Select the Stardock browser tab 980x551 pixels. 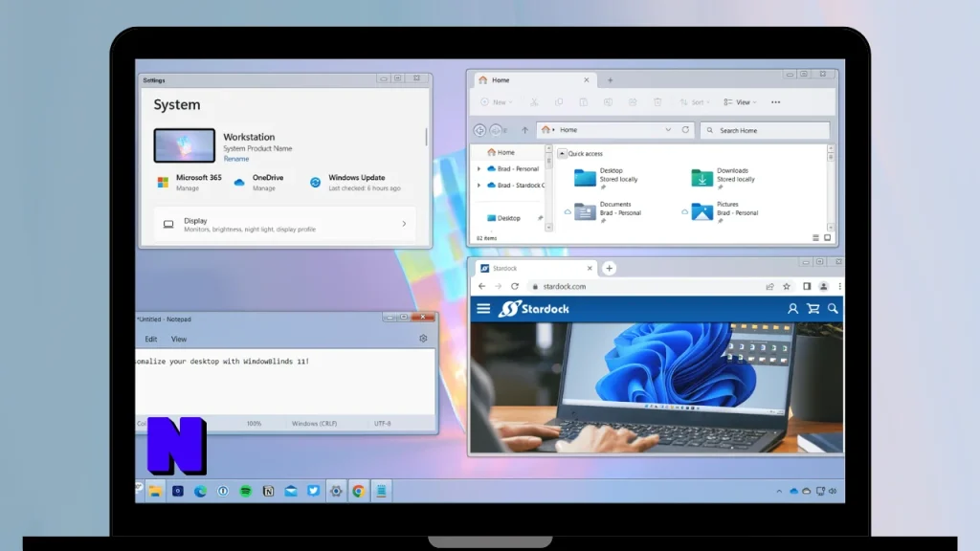point(534,268)
